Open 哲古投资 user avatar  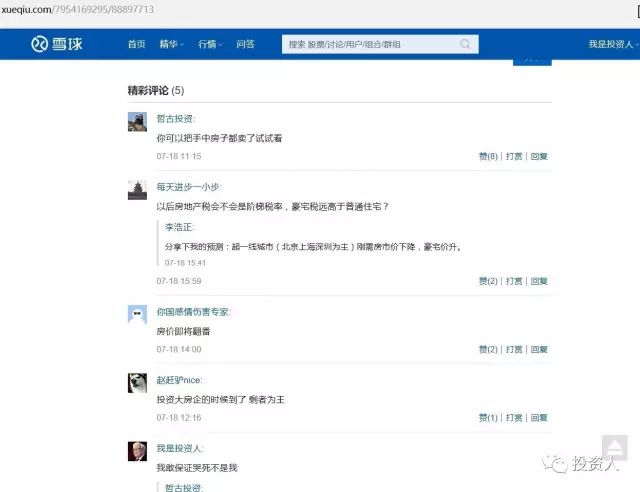tap(138, 121)
